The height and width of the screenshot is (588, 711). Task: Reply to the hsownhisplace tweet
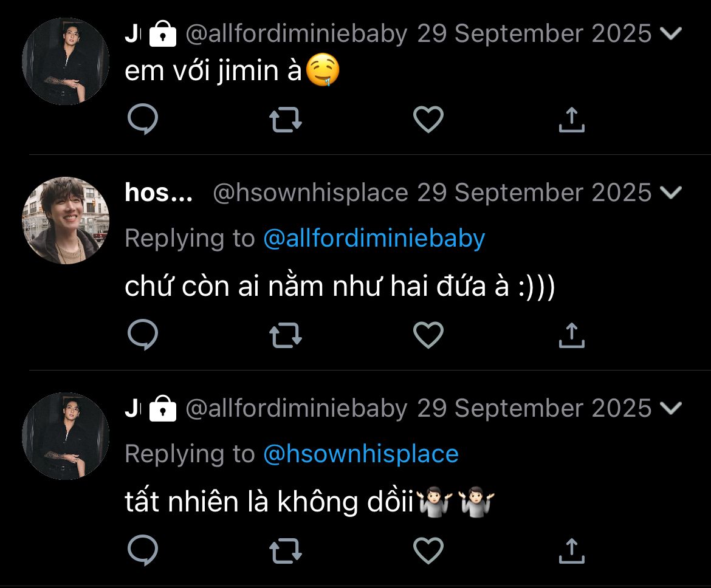tap(143, 335)
